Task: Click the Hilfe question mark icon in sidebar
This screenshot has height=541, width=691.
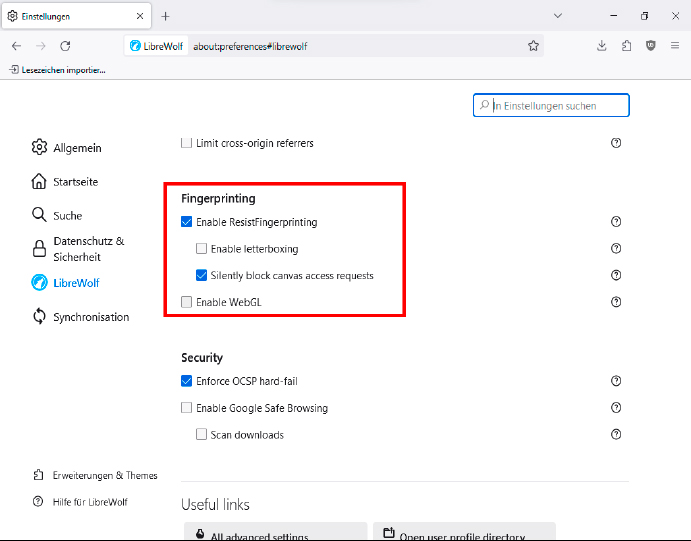Action: pos(38,501)
